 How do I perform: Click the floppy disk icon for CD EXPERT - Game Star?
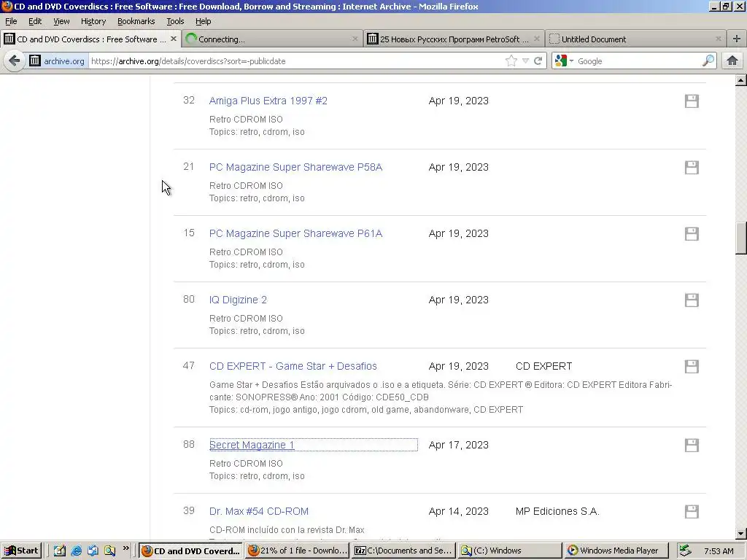[692, 367]
